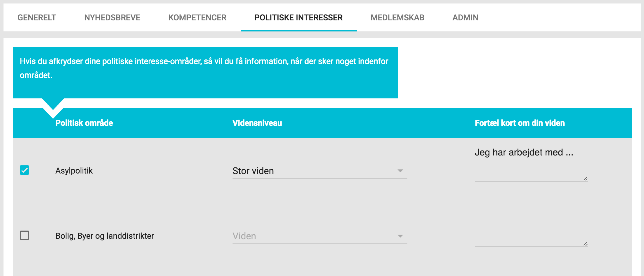Click the resize handle of the Bolig textarea

coord(585,244)
